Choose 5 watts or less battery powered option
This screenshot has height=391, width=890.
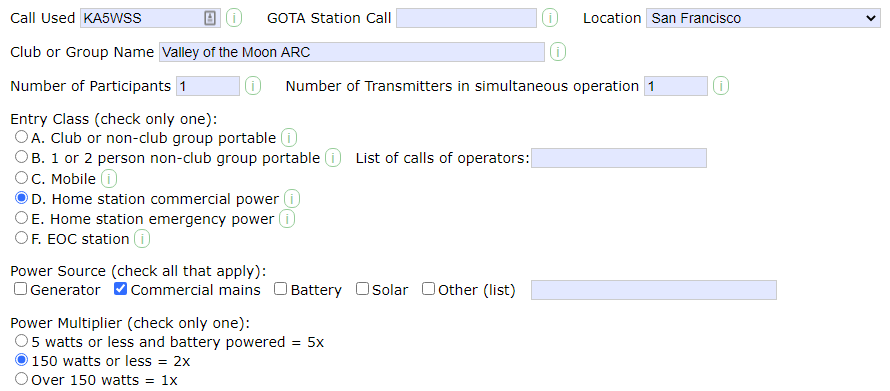click(21, 340)
